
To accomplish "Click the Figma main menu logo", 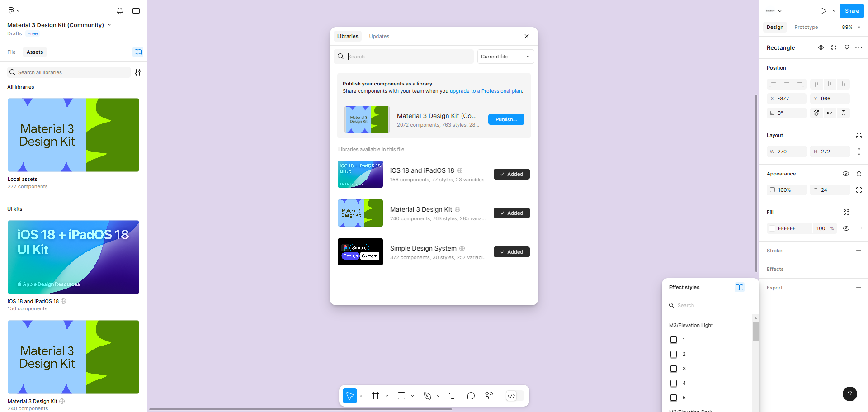I will (11, 11).
